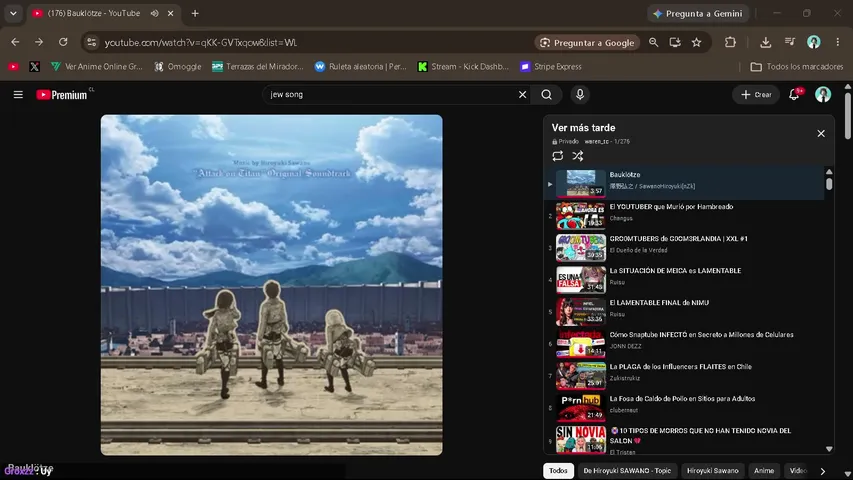Click the Attack on Titan video player
The height and width of the screenshot is (480, 853).
(271, 285)
